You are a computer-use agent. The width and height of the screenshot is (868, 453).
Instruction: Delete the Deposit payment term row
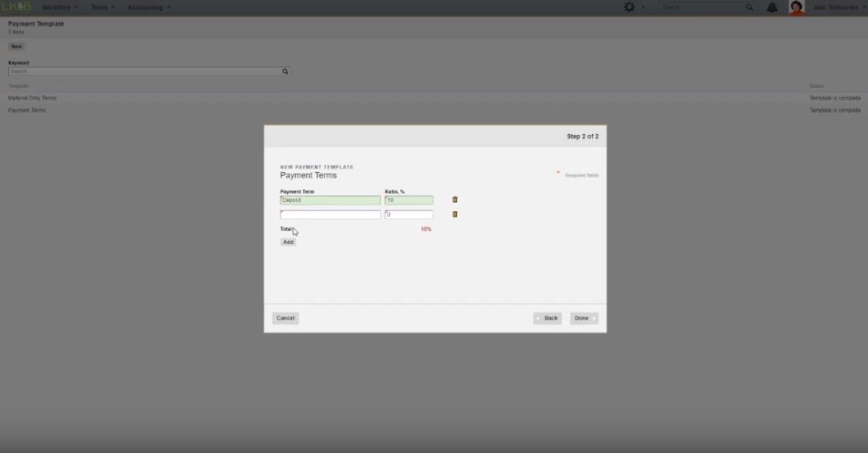pyautogui.click(x=454, y=200)
